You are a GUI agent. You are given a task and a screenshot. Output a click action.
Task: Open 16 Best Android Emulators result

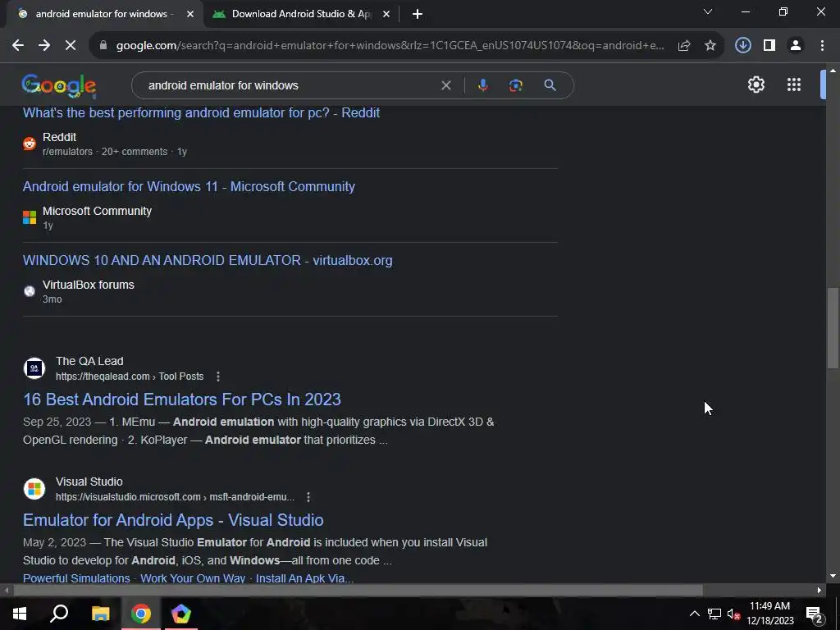pos(182,399)
